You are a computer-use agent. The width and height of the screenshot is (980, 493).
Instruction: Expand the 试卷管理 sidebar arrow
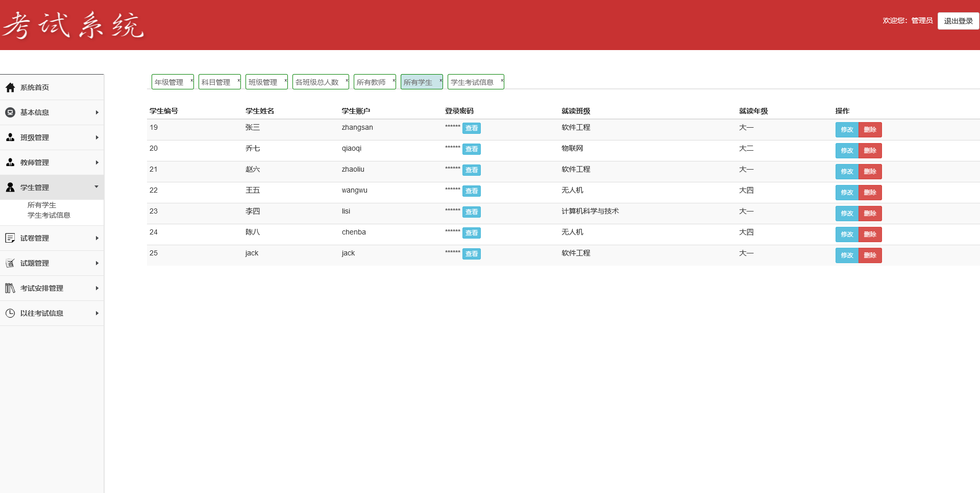coord(97,238)
